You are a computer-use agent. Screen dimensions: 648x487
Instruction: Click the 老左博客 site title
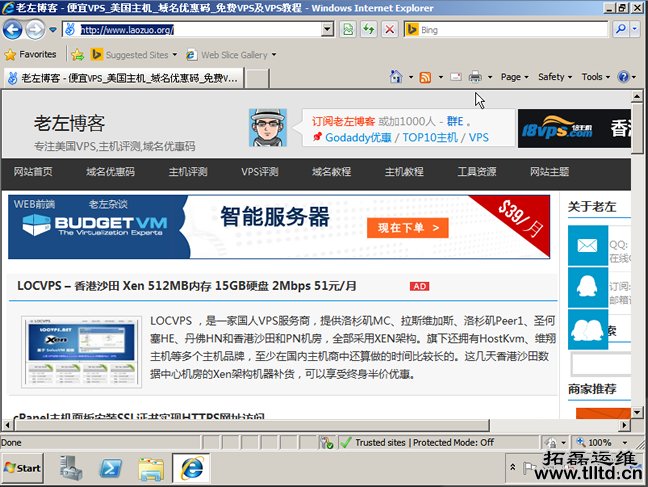coord(69,124)
